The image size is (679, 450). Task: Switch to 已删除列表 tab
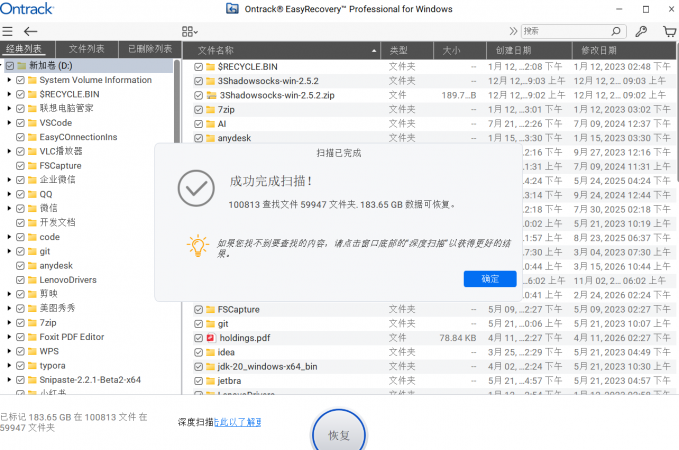[x=150, y=49]
